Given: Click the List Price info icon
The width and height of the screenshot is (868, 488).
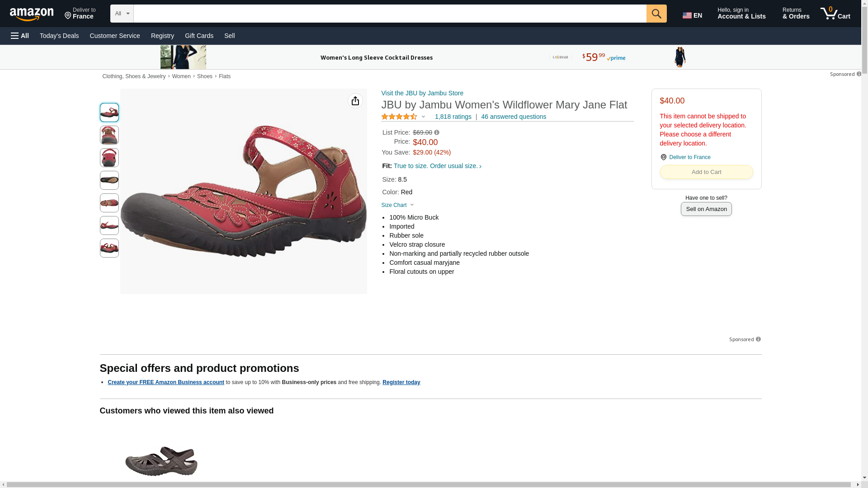Looking at the screenshot, I should coord(437,132).
